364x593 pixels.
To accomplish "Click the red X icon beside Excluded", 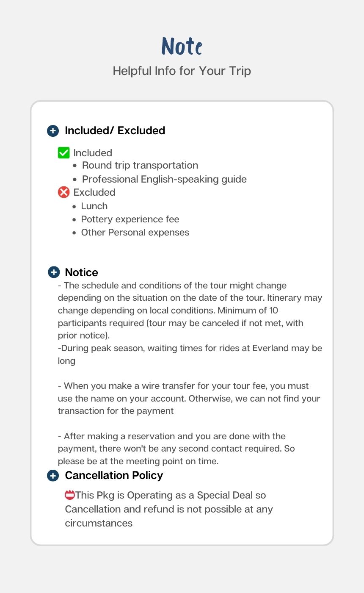I will (x=63, y=192).
